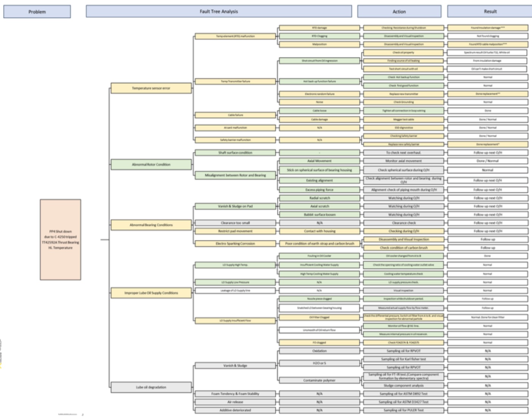The width and height of the screenshot is (532, 420).
Task: Click the Temperature sensor error node
Action: pos(151,88)
